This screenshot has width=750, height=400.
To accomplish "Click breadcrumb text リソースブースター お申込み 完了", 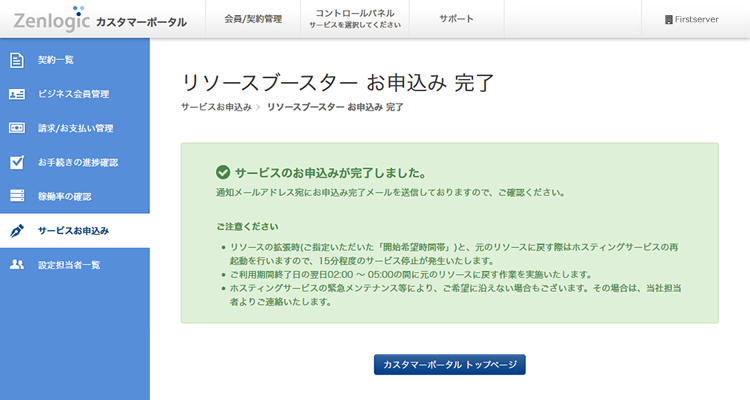I will pos(335,107).
